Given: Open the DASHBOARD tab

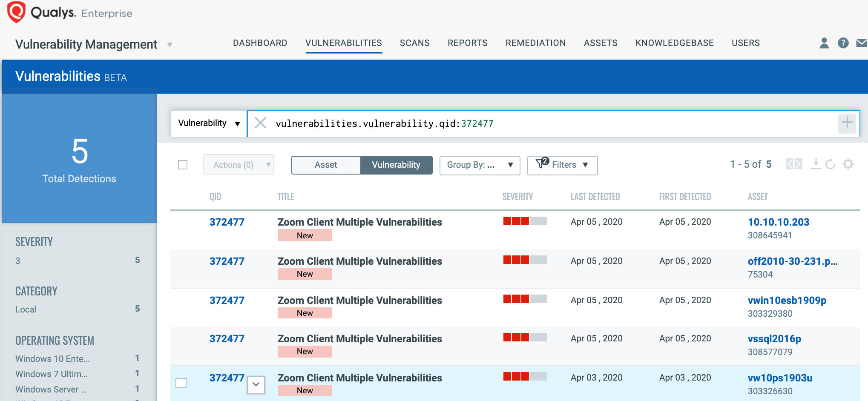Looking at the screenshot, I should click(x=260, y=43).
